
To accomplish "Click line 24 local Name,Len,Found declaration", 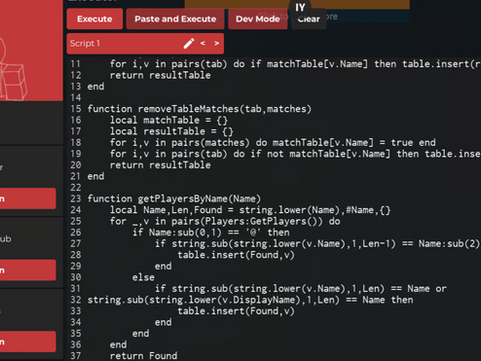I will tap(250, 210).
